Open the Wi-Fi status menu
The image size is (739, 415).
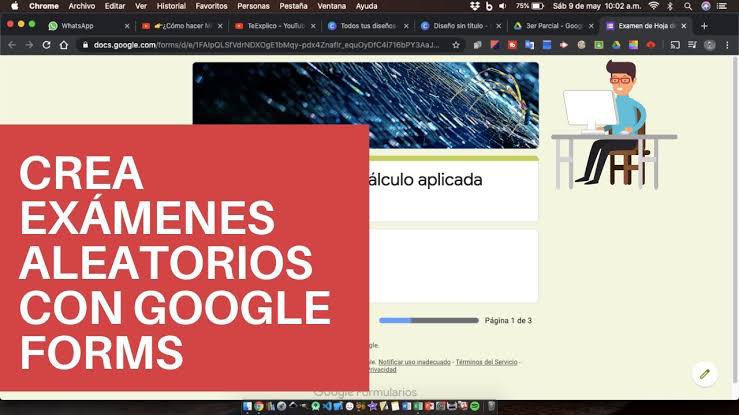653,6
